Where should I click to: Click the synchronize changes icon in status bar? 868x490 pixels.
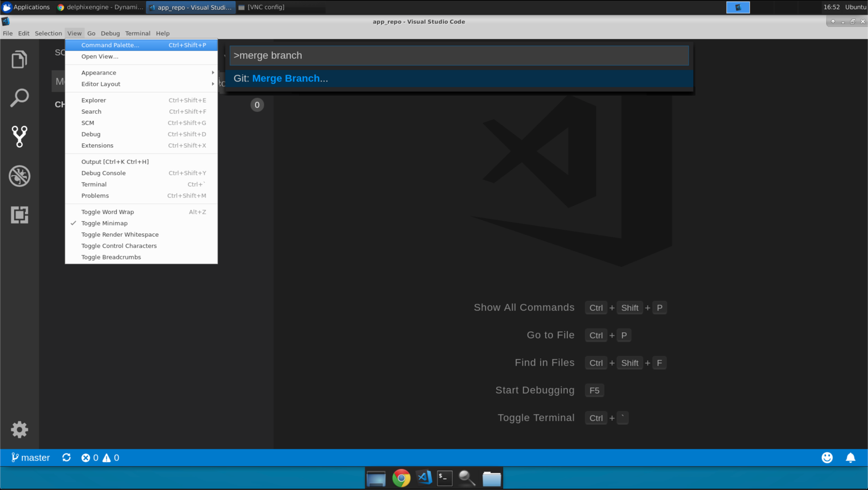[x=67, y=458]
